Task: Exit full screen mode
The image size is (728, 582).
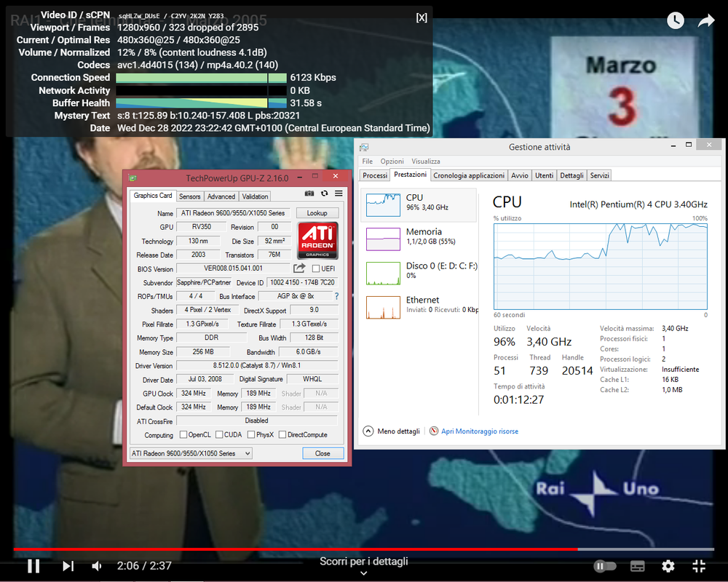Action: point(699,566)
